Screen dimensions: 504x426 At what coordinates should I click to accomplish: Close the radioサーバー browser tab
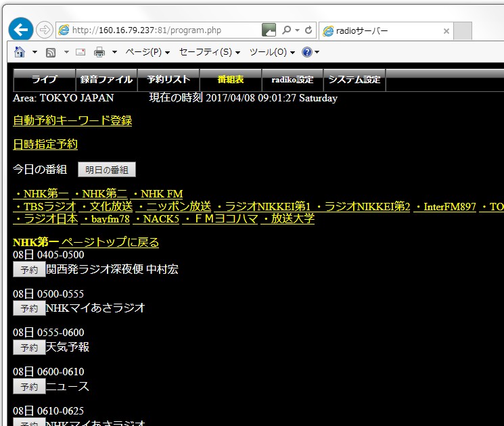tap(446, 31)
